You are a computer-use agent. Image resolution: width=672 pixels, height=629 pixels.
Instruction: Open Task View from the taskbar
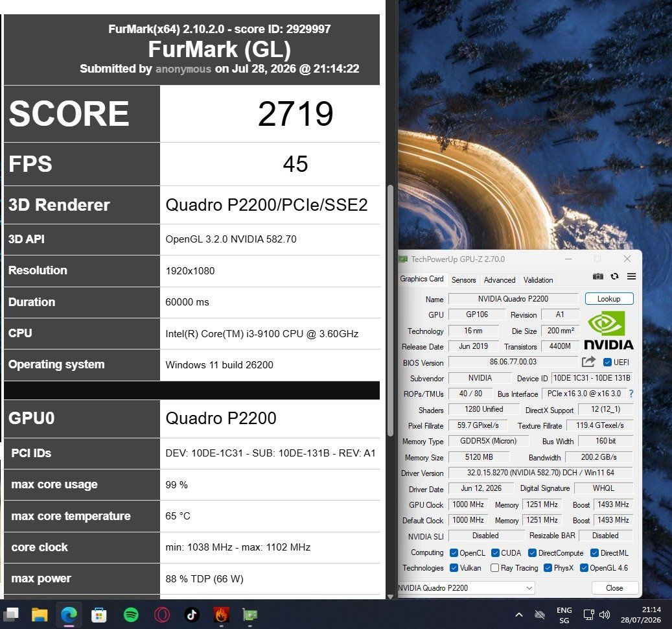(11, 615)
